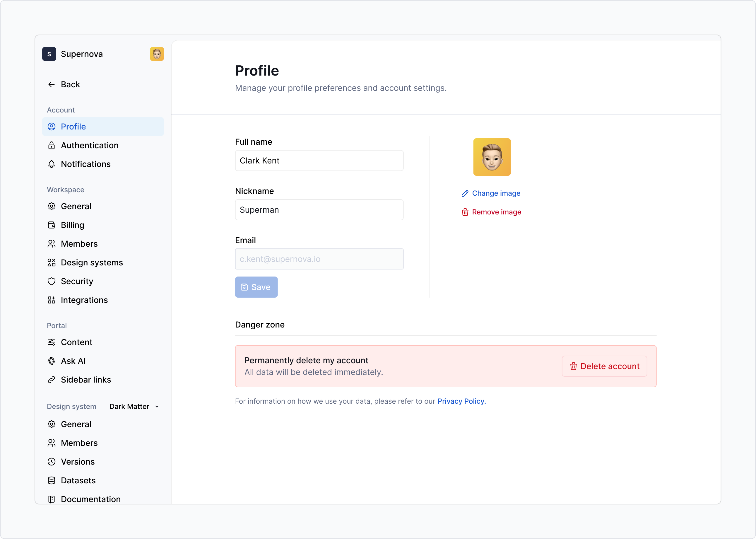
Task: Click the Datasets database icon
Action: [52, 480]
